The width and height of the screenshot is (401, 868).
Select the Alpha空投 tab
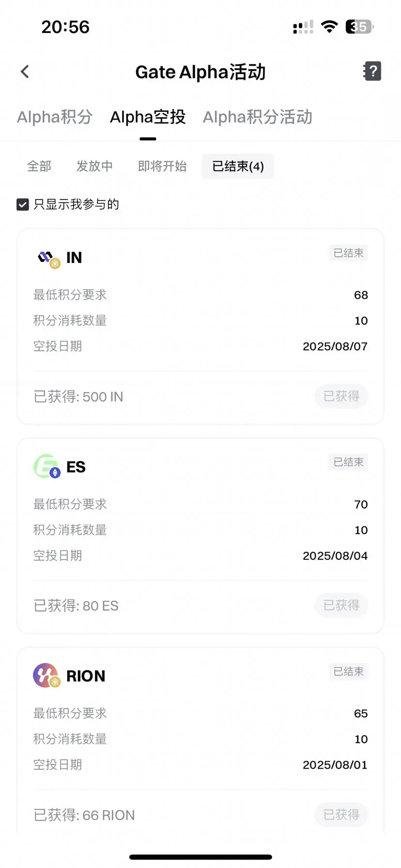tap(148, 117)
